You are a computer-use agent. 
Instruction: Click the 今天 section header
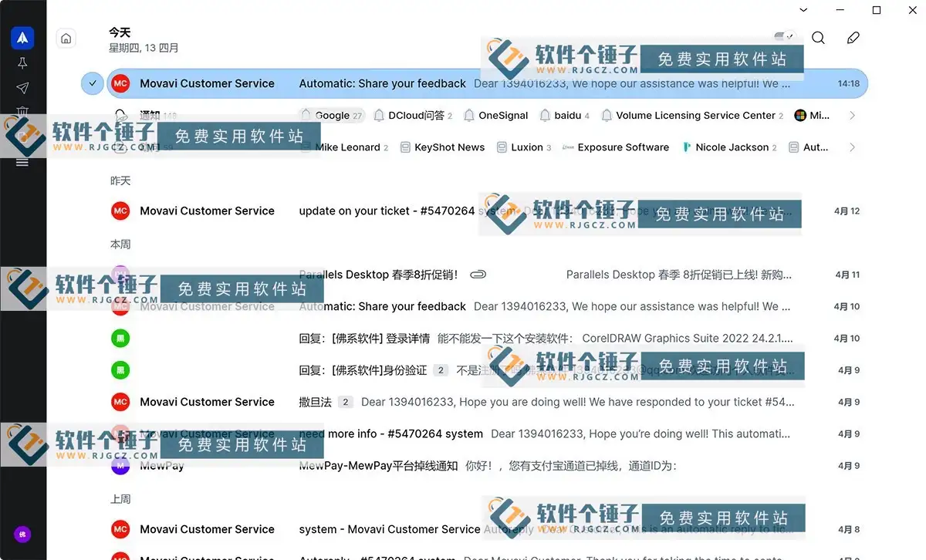pyautogui.click(x=120, y=32)
